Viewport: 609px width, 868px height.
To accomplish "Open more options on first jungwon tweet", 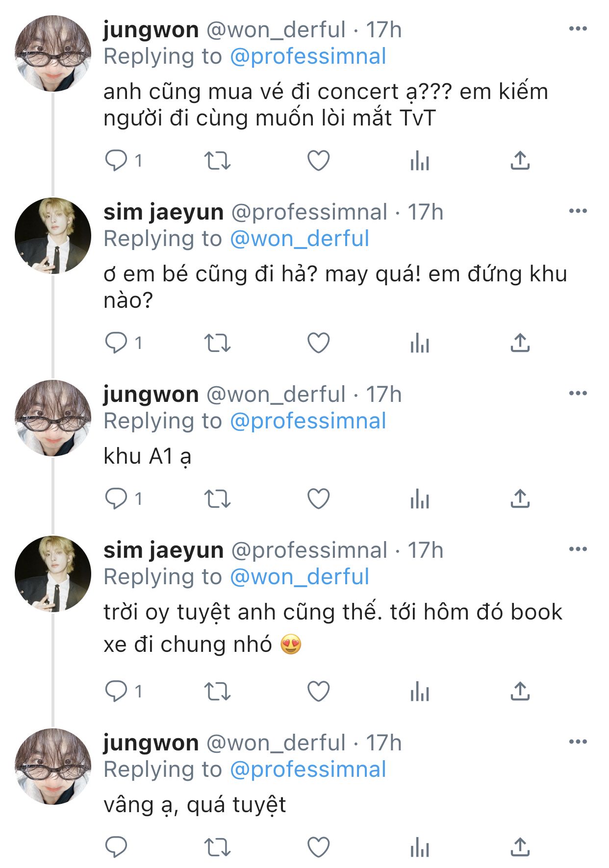I will [578, 29].
